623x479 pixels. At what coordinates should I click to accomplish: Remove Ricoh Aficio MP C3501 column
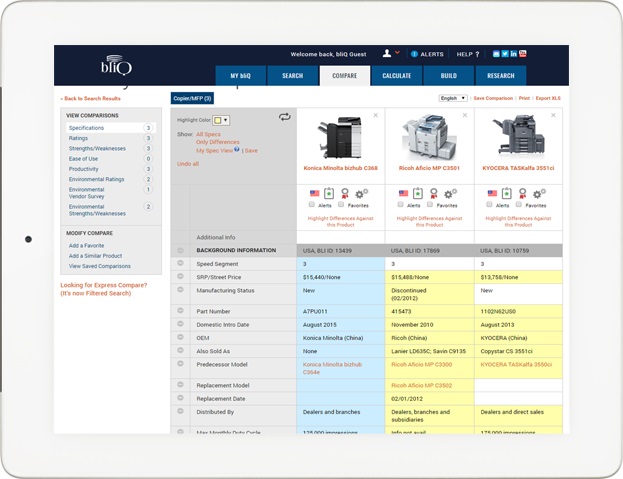coord(465,115)
